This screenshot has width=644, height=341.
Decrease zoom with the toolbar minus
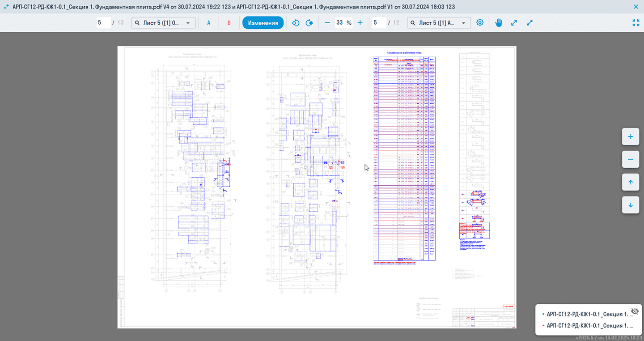click(327, 23)
